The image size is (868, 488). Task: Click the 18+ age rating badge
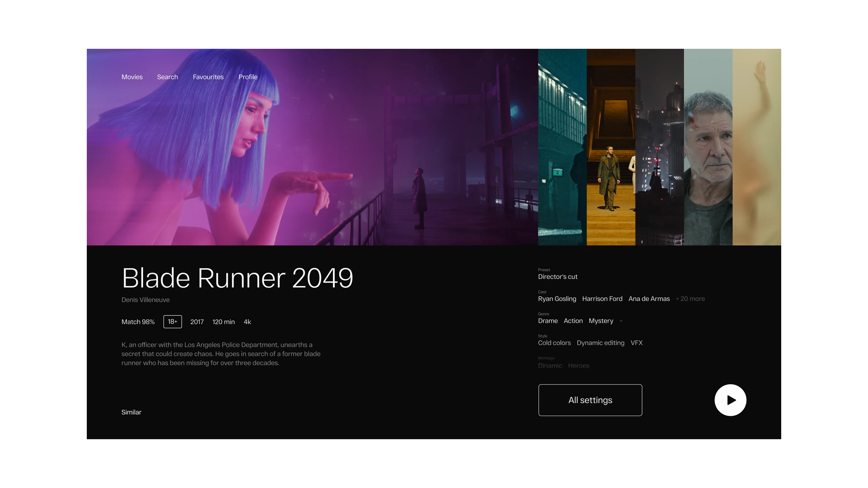(173, 322)
